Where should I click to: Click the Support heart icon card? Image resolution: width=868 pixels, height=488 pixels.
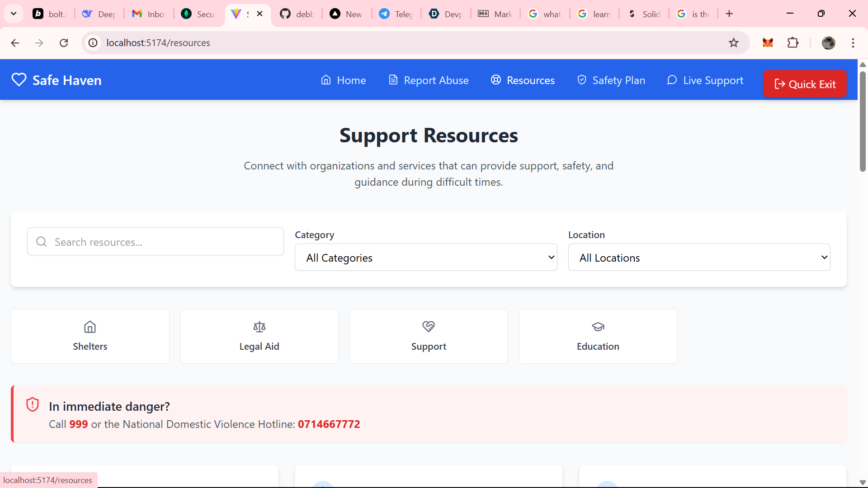tap(428, 326)
